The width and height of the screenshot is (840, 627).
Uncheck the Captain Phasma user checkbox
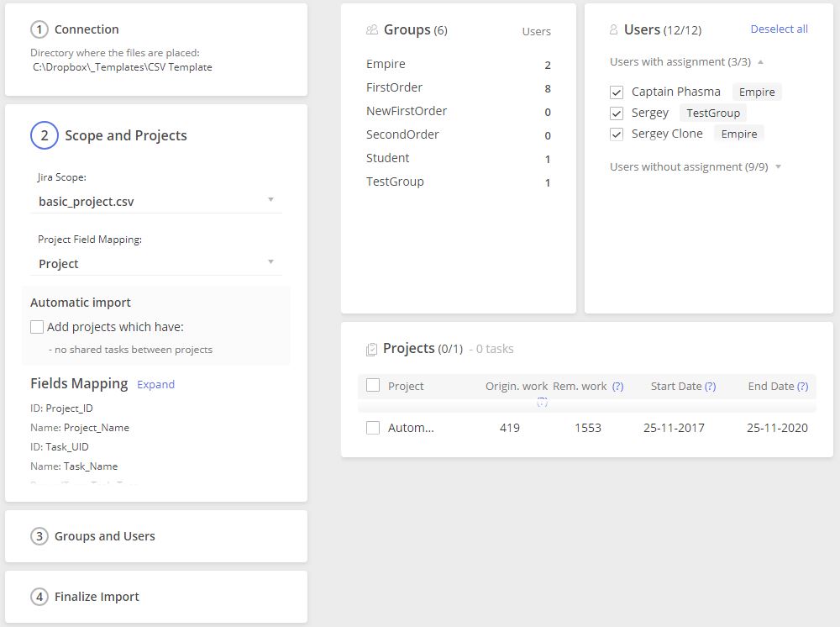pyautogui.click(x=617, y=92)
